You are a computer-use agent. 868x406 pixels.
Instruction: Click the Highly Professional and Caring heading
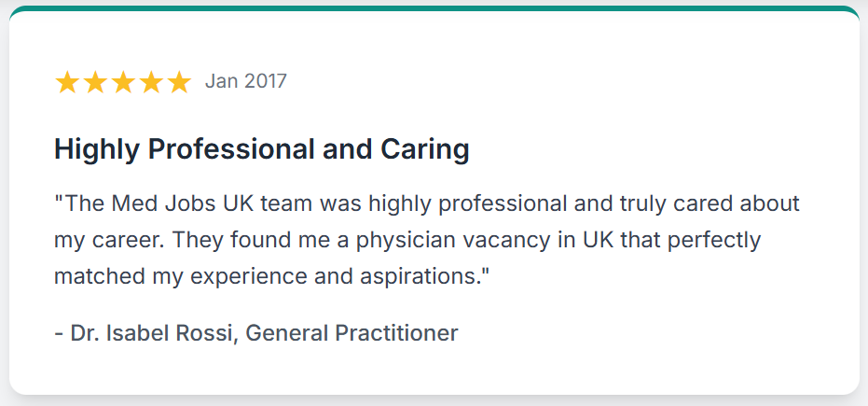pyautogui.click(x=262, y=150)
